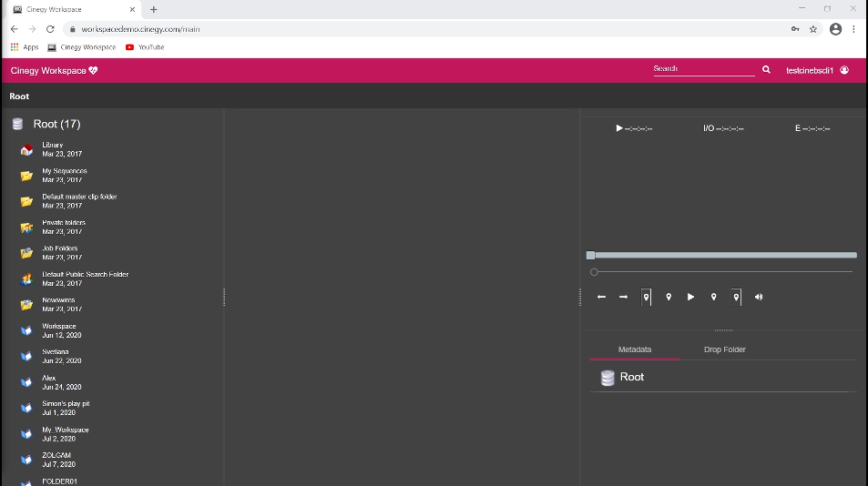Go to the In point marker button
Viewport: 868px width, 486px height.
tap(646, 297)
